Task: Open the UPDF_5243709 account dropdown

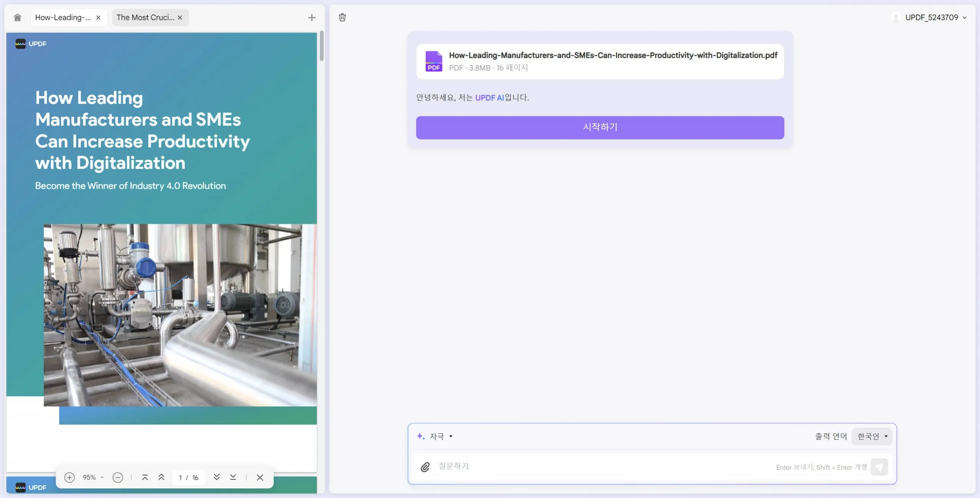Action: (929, 18)
